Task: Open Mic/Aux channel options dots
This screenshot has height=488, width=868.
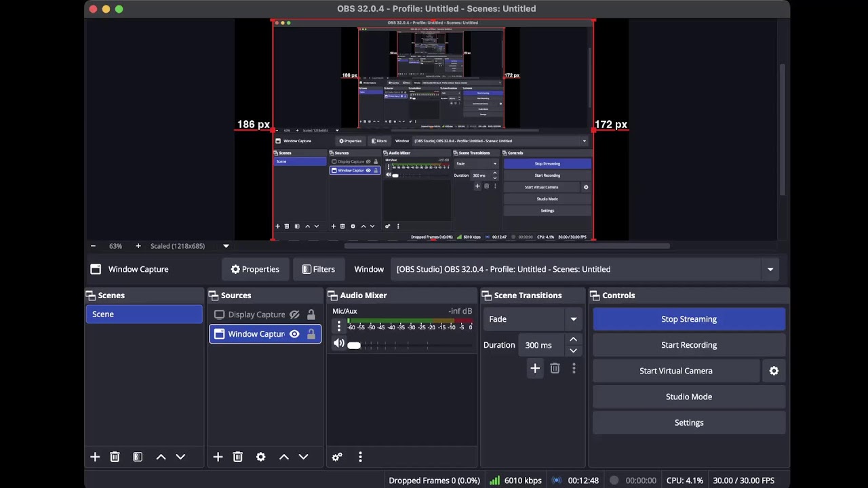Action: pyautogui.click(x=339, y=327)
